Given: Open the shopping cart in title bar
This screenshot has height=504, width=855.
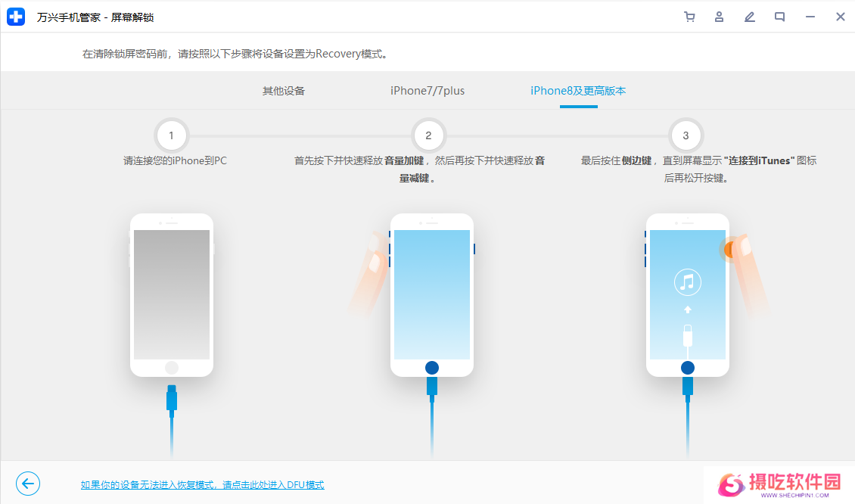Looking at the screenshot, I should [689, 17].
